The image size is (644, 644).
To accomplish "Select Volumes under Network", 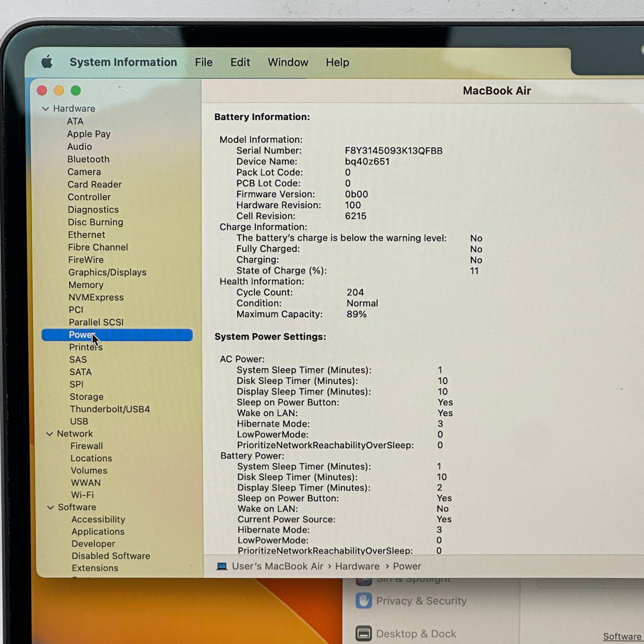I will click(89, 471).
